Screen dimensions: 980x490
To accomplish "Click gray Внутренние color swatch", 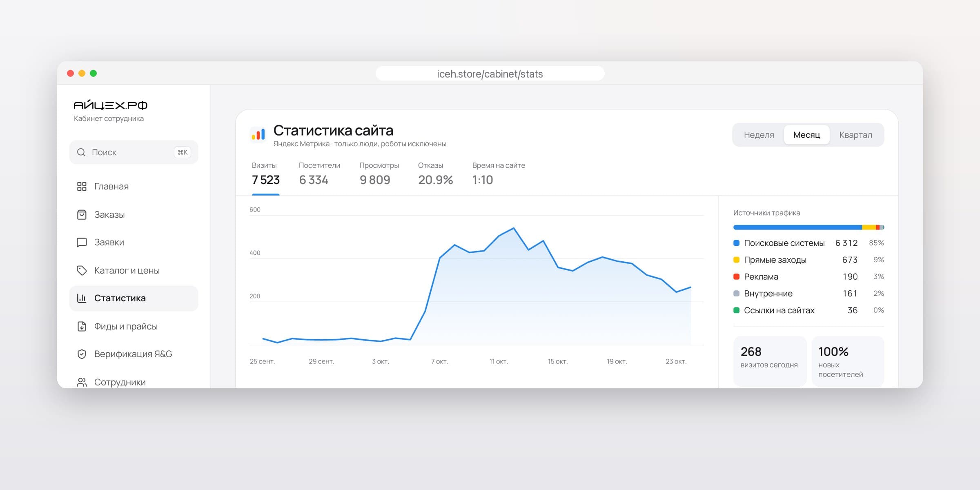I will tap(737, 293).
